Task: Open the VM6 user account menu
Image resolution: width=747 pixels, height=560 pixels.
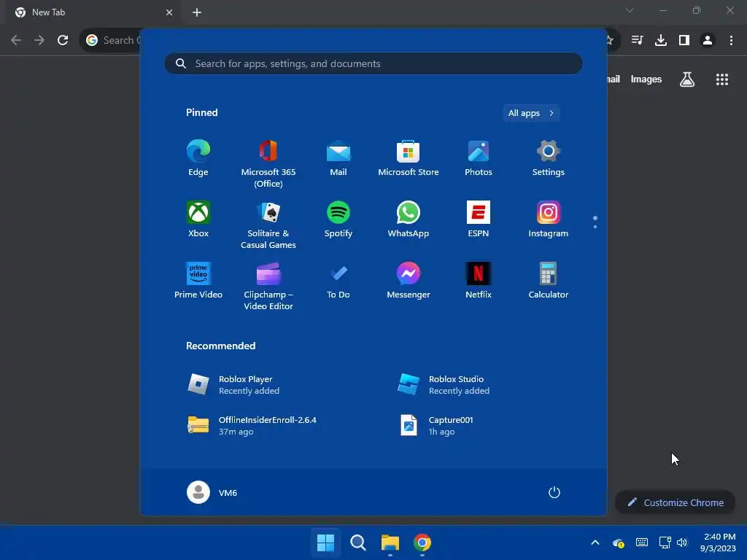Action: [212, 492]
